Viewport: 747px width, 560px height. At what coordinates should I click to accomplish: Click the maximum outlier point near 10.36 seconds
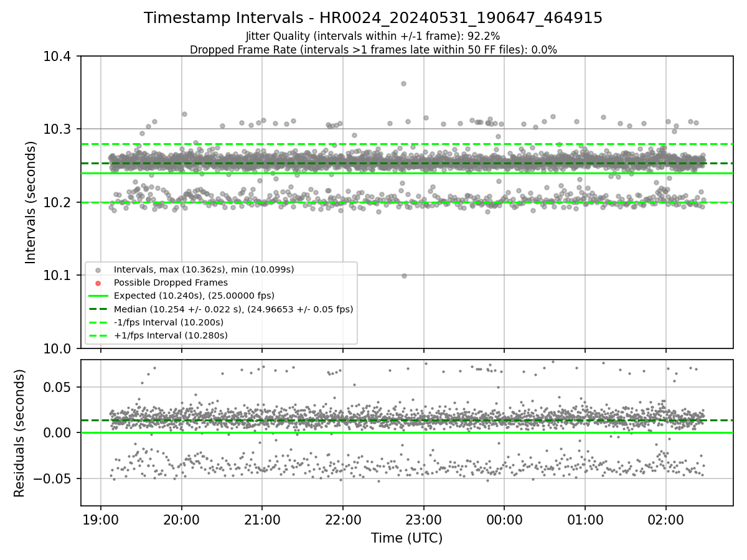coord(403,83)
